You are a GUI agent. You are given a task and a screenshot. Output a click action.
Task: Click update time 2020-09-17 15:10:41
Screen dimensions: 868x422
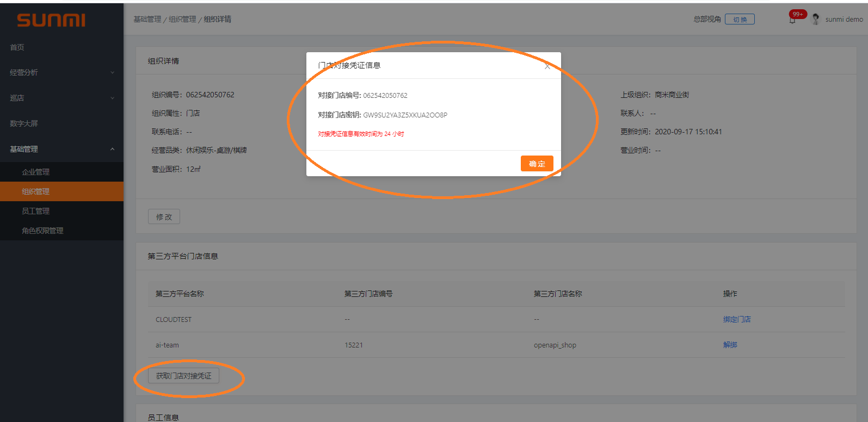pos(688,132)
